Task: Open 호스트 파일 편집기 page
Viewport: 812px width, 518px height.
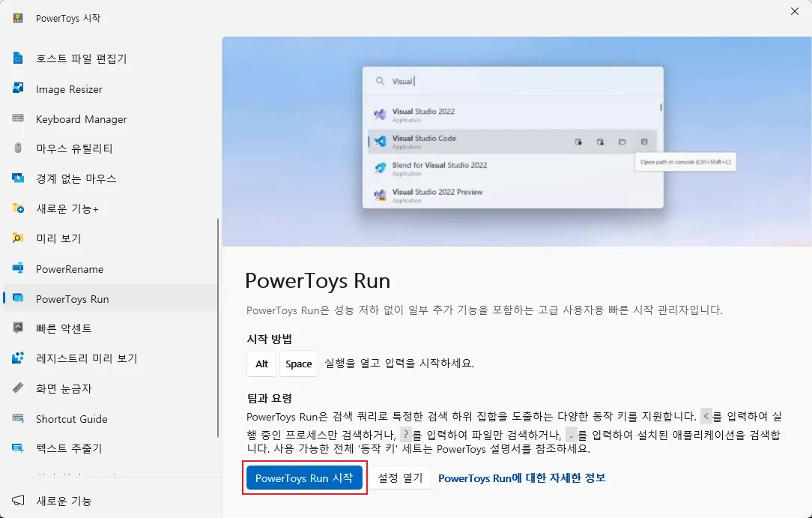Action: (110, 58)
